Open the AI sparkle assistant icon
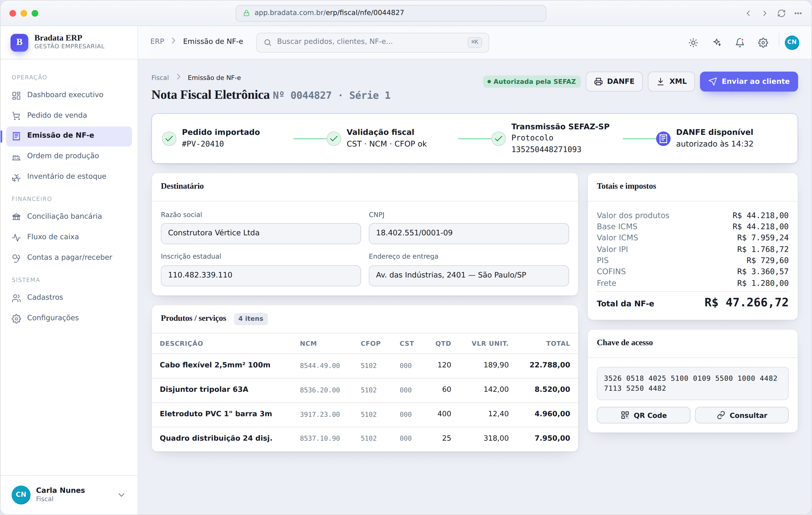The height and width of the screenshot is (515, 812). point(717,42)
